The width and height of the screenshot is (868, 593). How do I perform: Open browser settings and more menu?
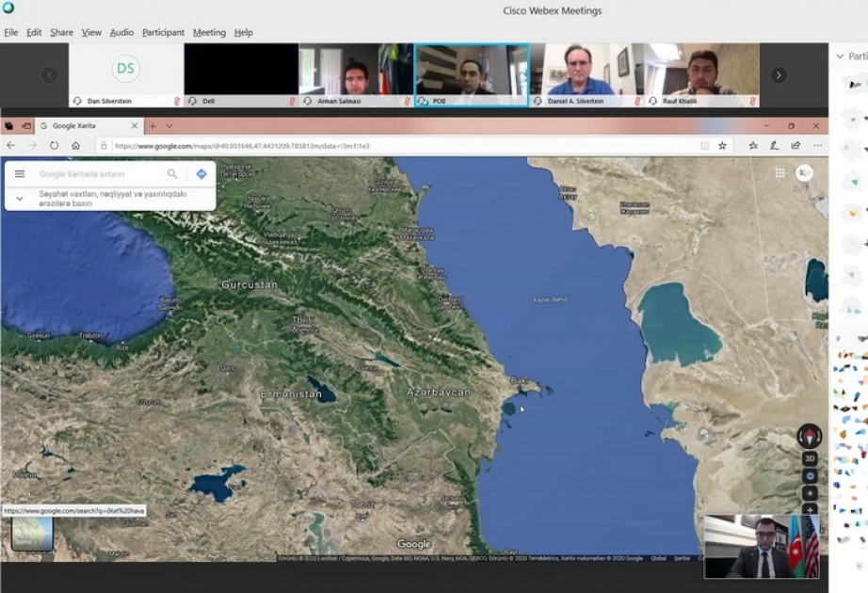(817, 146)
